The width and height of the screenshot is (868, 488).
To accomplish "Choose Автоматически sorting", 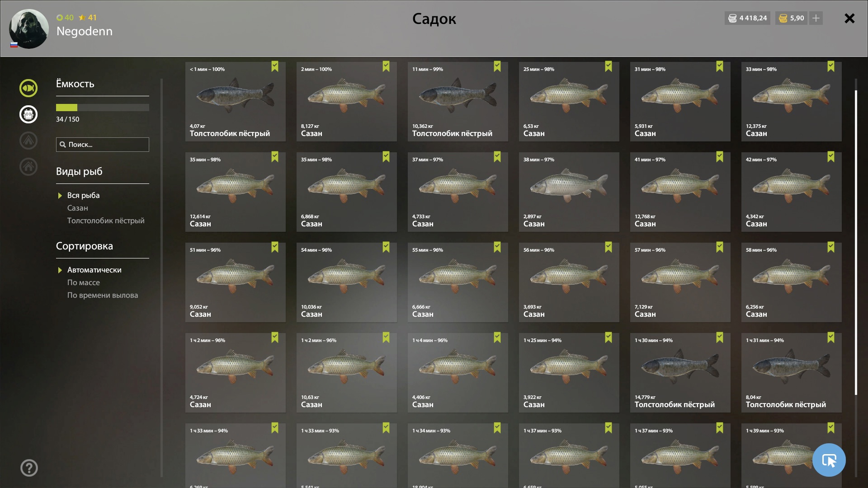I will [x=94, y=270].
